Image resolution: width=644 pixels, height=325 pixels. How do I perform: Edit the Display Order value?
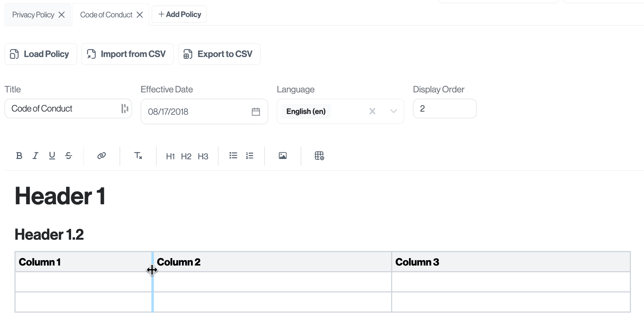(445, 108)
